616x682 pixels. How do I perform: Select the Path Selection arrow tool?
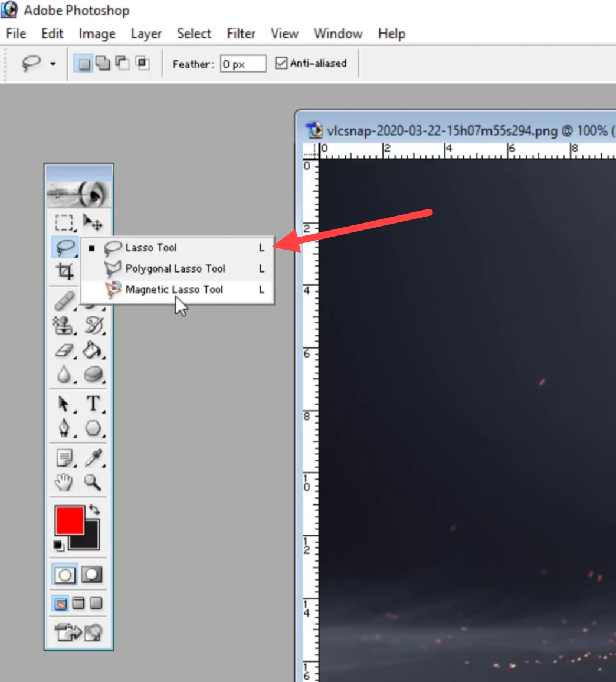[64, 404]
